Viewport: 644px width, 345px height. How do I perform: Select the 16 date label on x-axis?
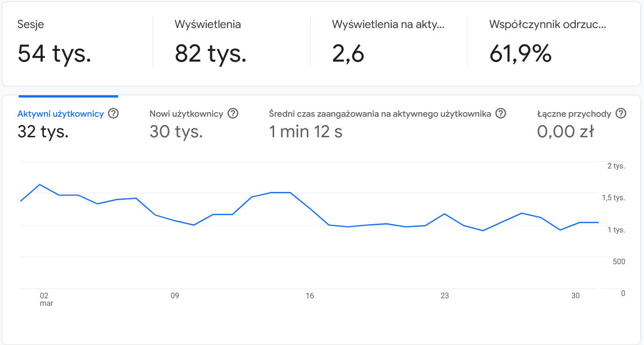coord(310,296)
